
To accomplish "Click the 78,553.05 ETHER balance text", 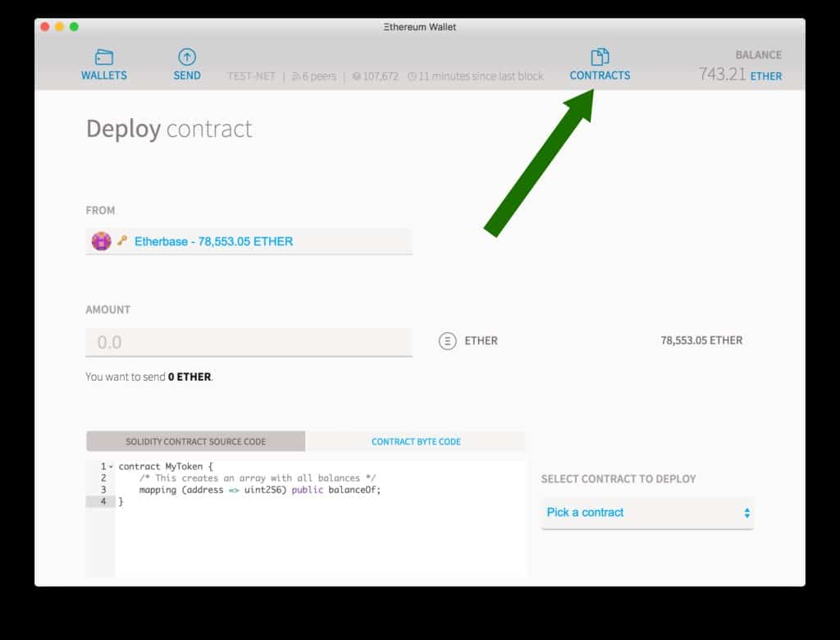I will point(701,341).
